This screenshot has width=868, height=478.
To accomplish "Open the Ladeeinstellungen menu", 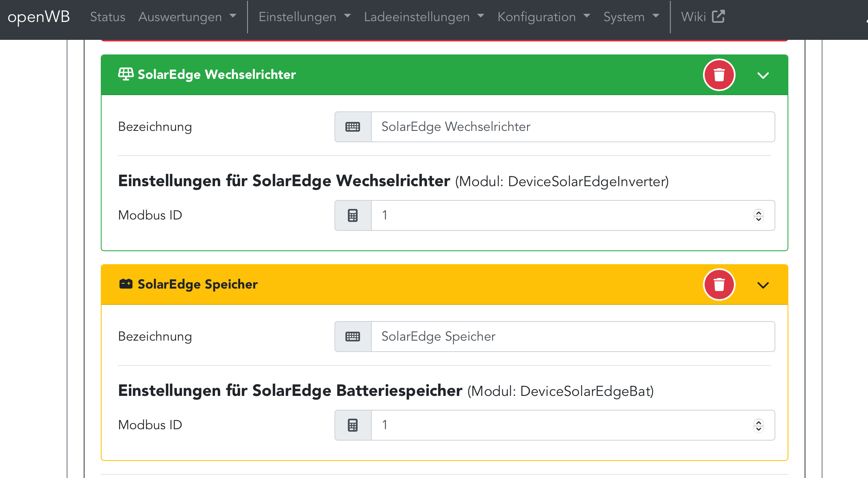I will 424,17.
